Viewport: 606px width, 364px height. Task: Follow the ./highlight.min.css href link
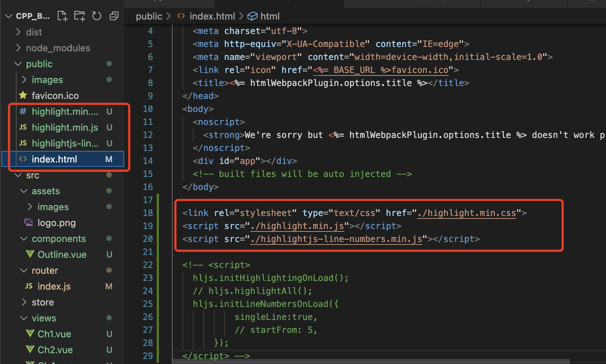click(467, 213)
